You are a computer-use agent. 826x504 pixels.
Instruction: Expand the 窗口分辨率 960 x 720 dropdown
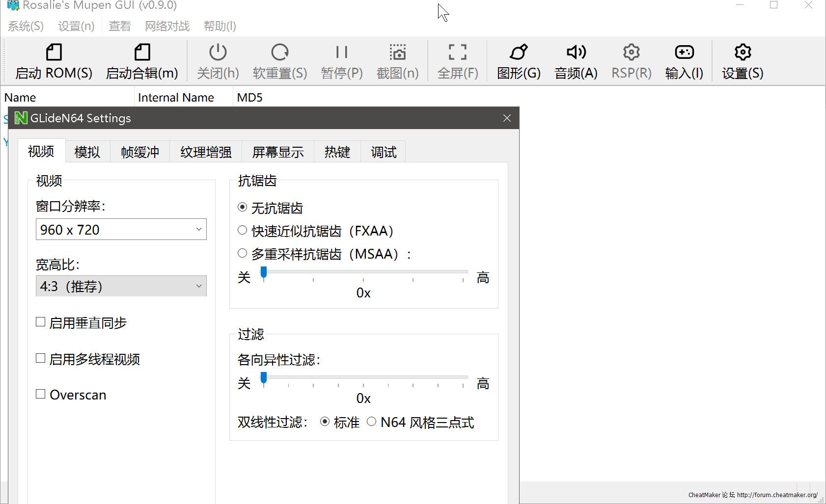coord(121,229)
